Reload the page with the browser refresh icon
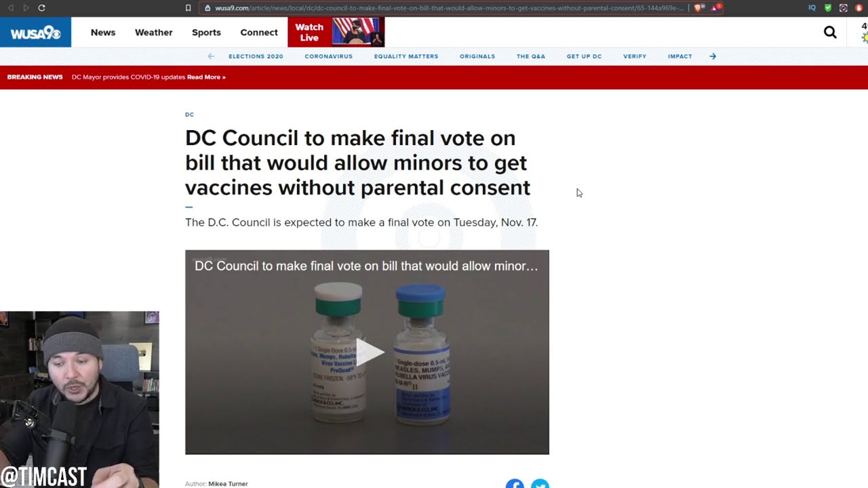 41,8
